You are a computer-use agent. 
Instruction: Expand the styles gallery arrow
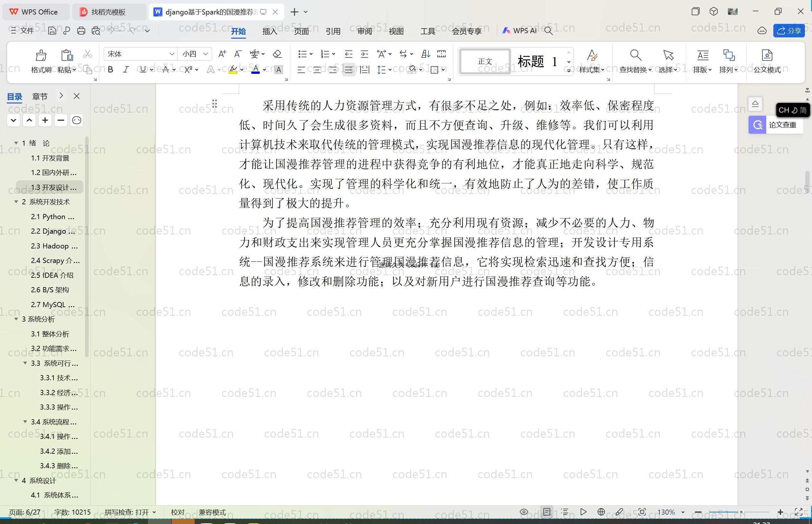tap(569, 71)
